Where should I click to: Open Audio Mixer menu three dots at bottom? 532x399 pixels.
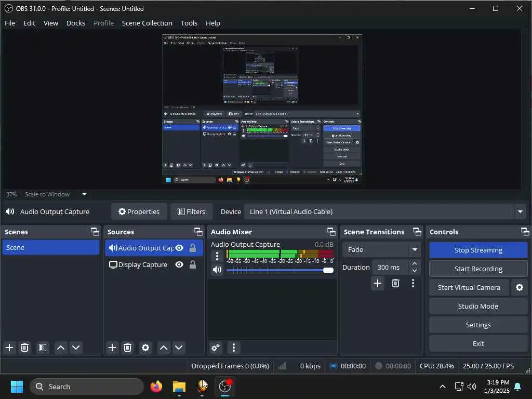[233, 348]
